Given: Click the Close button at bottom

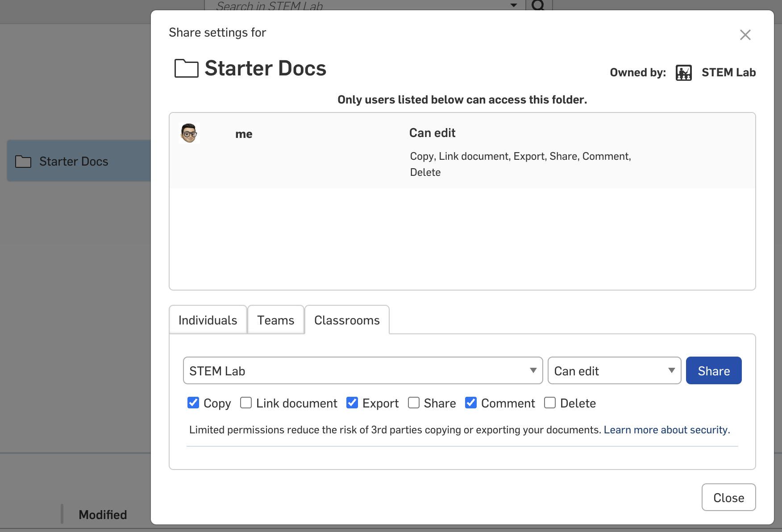Looking at the screenshot, I should 728,497.
